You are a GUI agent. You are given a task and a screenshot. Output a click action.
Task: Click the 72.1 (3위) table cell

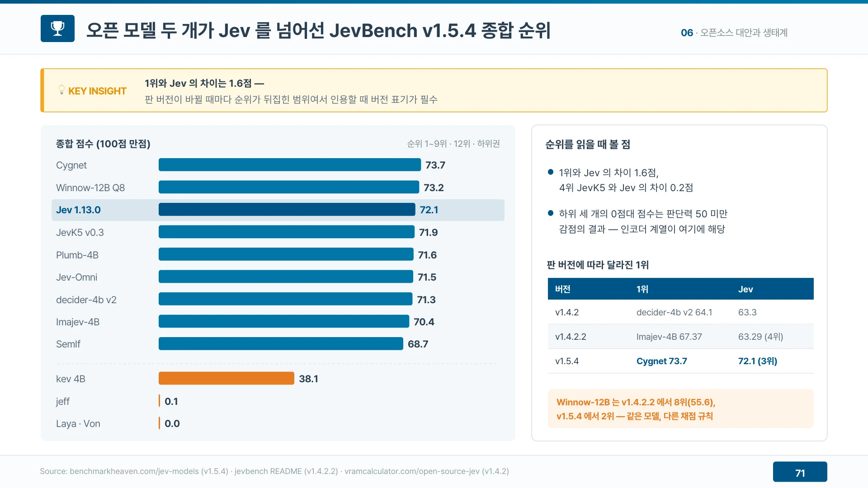click(x=758, y=361)
